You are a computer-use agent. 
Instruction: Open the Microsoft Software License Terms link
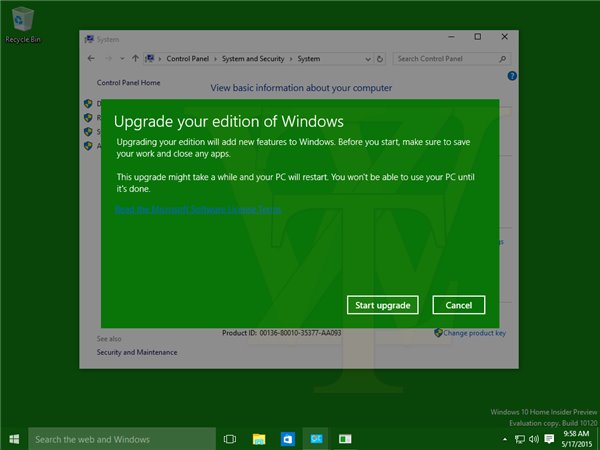click(198, 210)
